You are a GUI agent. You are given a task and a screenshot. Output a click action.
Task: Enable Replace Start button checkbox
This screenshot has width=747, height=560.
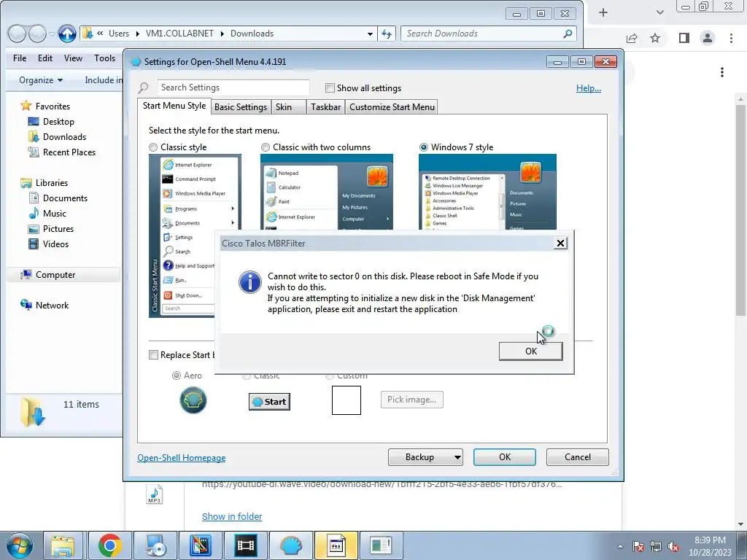tap(153, 355)
